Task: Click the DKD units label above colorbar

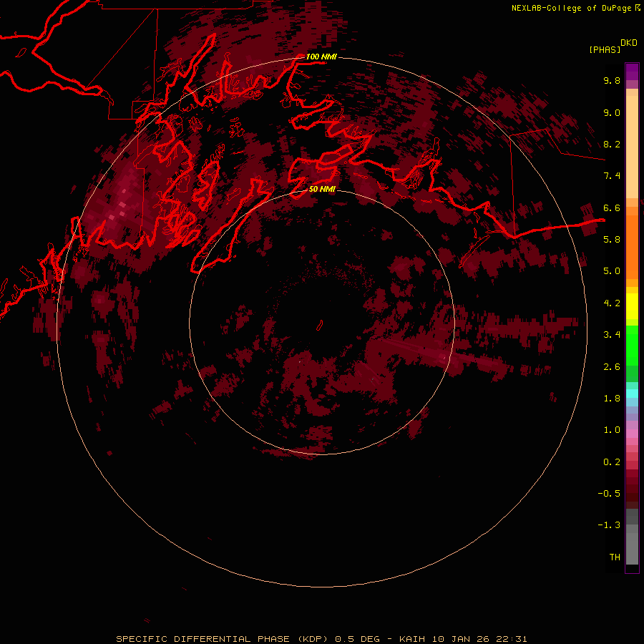Action: pyautogui.click(x=629, y=43)
